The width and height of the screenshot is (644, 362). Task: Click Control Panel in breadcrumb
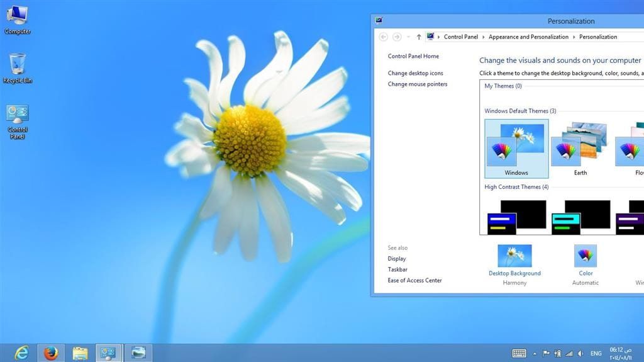461,37
